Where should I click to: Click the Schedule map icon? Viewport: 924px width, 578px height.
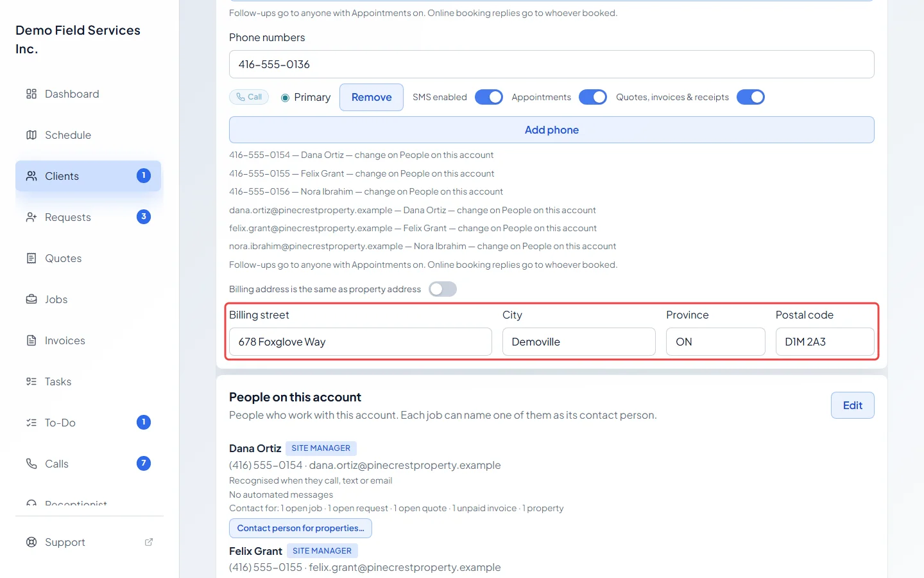[x=31, y=135]
